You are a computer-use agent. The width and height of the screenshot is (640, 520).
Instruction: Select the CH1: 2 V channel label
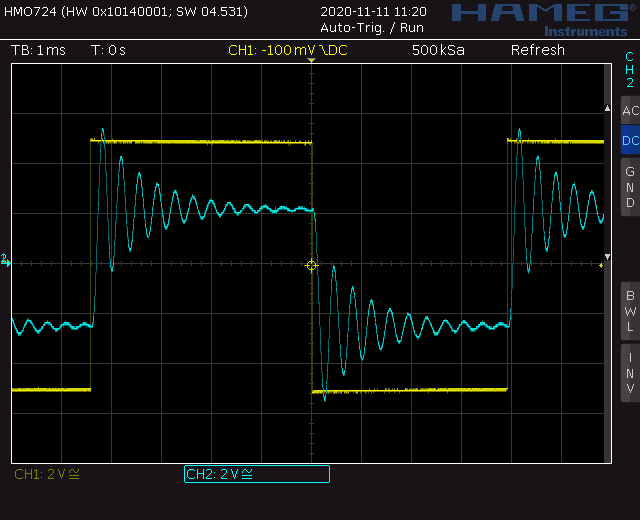tap(47, 474)
